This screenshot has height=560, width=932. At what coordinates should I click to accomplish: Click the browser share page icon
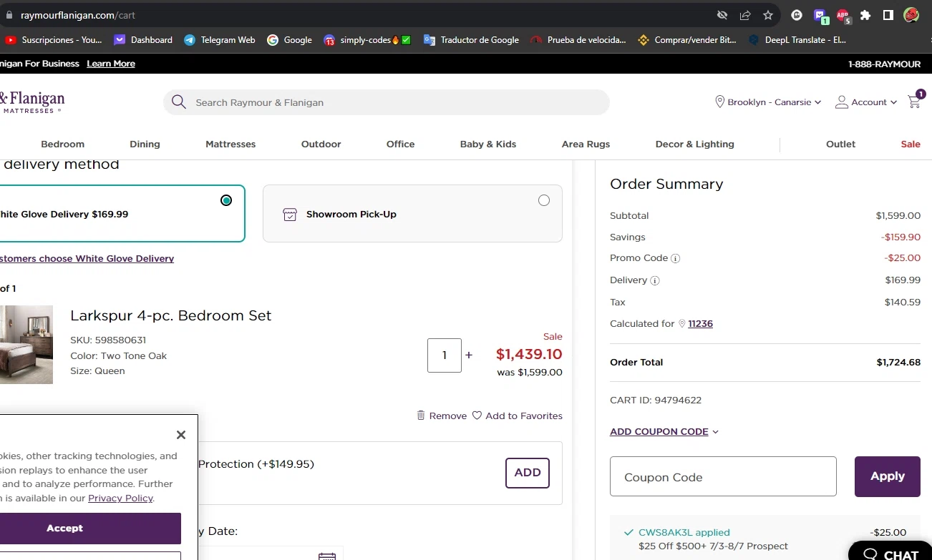tap(745, 15)
